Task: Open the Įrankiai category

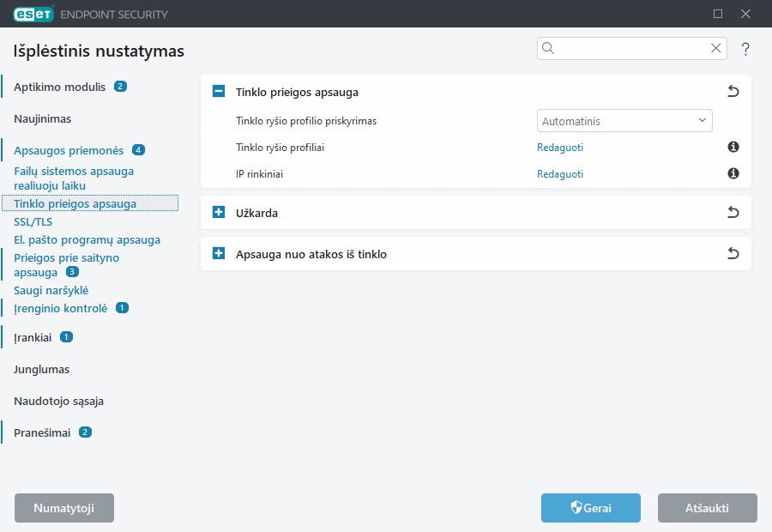Action: [33, 338]
